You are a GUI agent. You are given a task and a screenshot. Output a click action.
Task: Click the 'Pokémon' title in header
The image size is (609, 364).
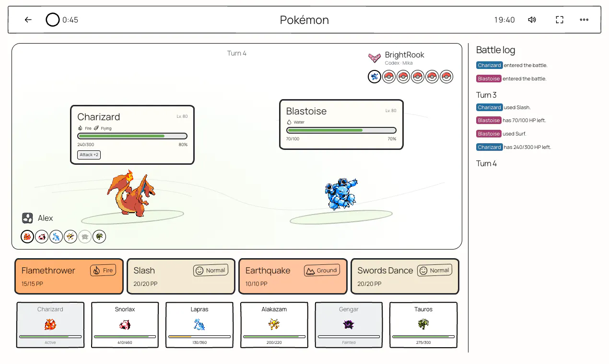point(304,20)
